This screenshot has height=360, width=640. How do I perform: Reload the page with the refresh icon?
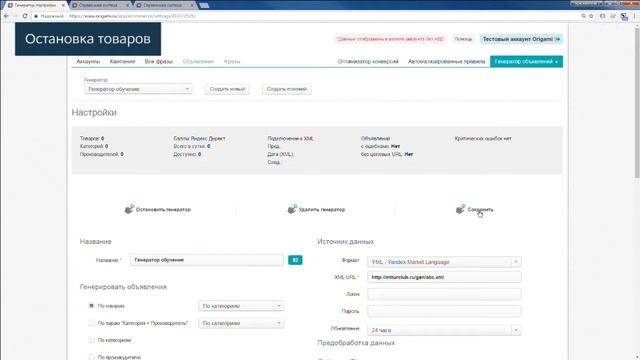(x=25, y=16)
